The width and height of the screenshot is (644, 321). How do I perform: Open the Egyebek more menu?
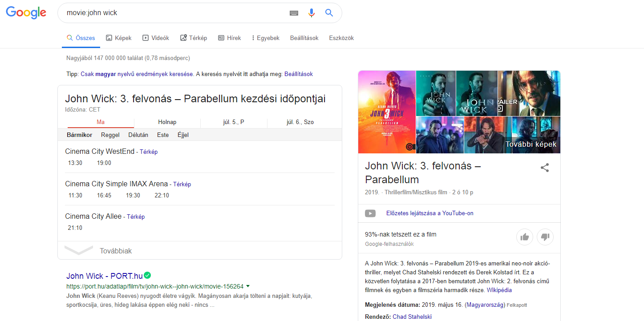266,38
